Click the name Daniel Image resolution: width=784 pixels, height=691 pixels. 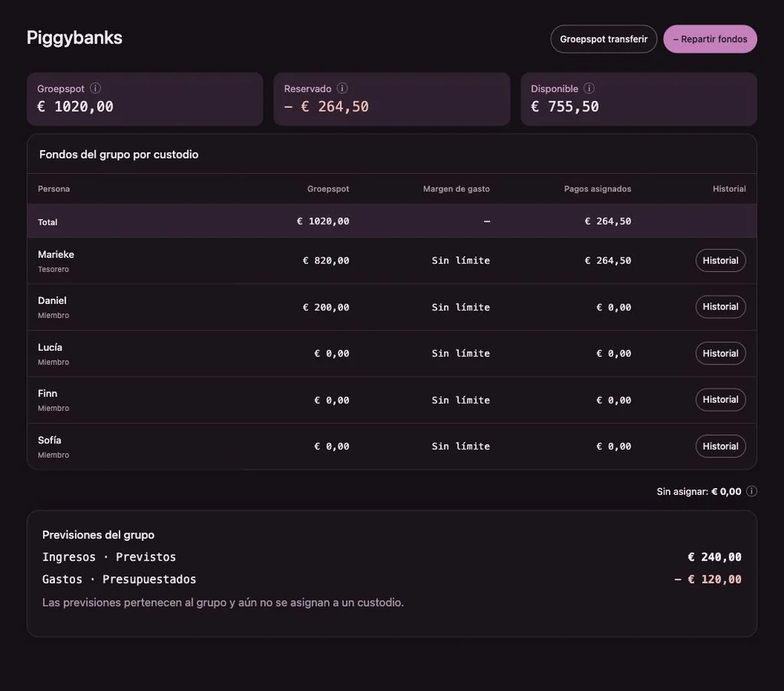click(52, 300)
